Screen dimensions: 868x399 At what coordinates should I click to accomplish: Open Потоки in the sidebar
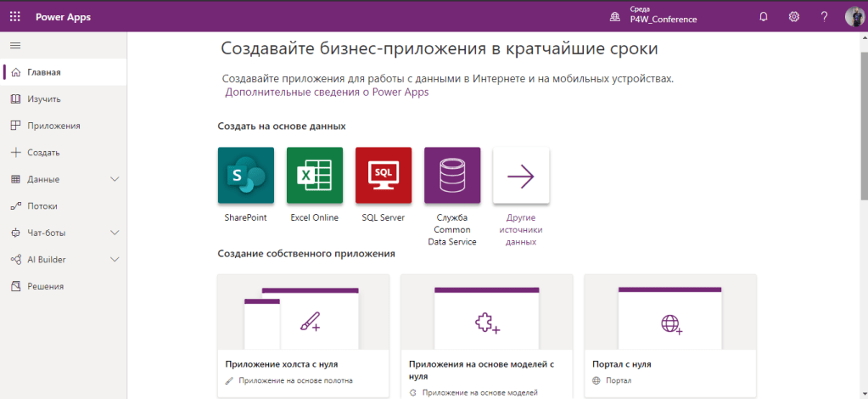point(42,206)
